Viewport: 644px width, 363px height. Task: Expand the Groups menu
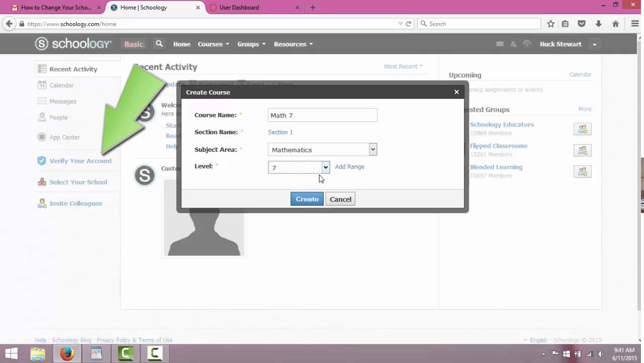coord(251,44)
